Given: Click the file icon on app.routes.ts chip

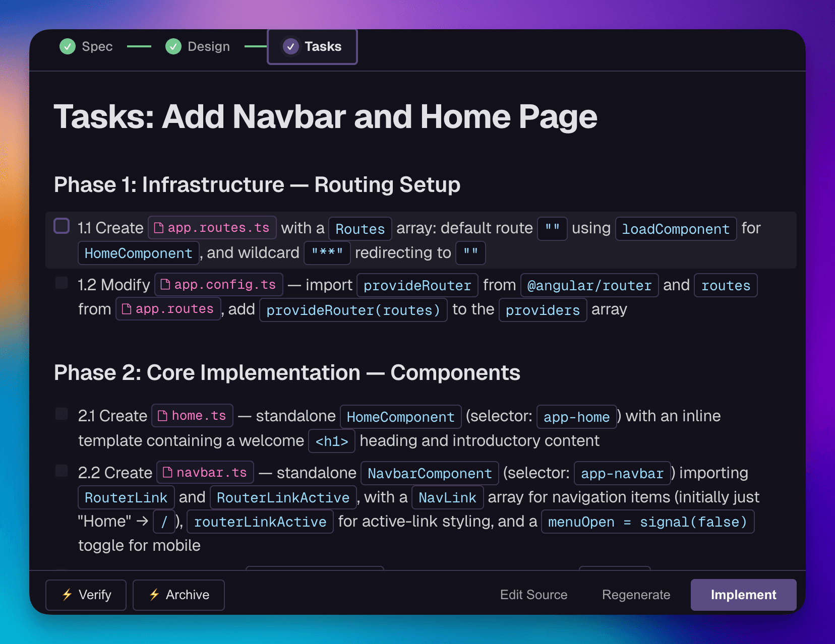Looking at the screenshot, I should point(159,228).
